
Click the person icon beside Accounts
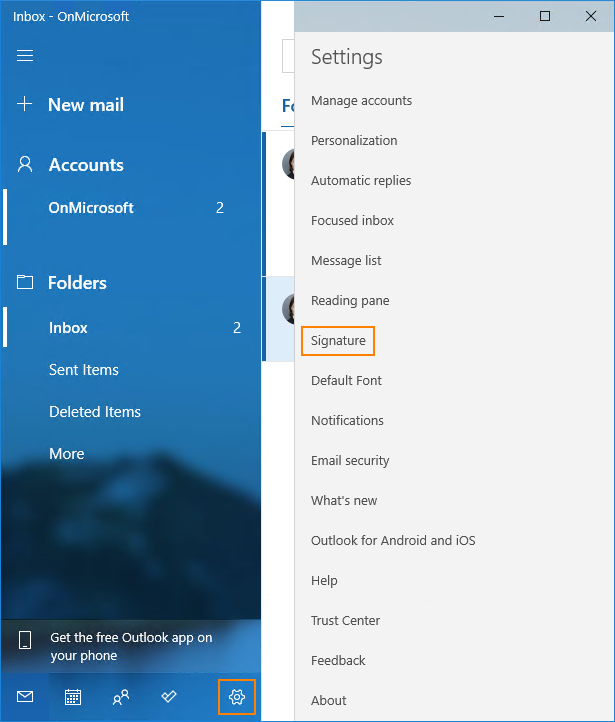(x=25, y=164)
